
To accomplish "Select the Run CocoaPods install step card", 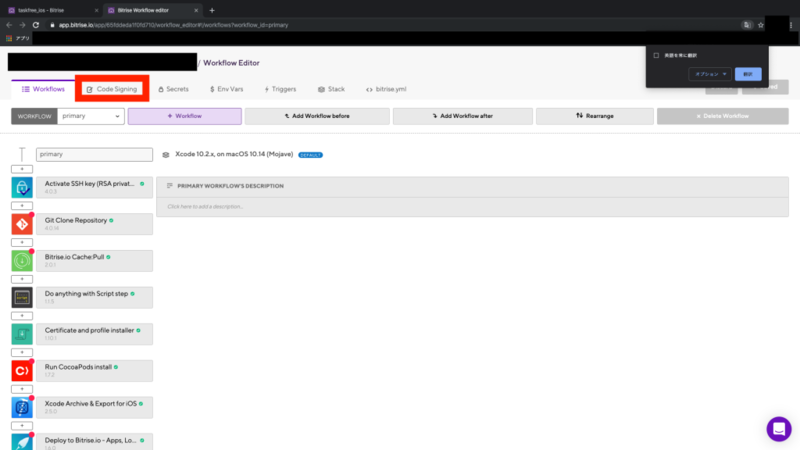I will point(94,371).
